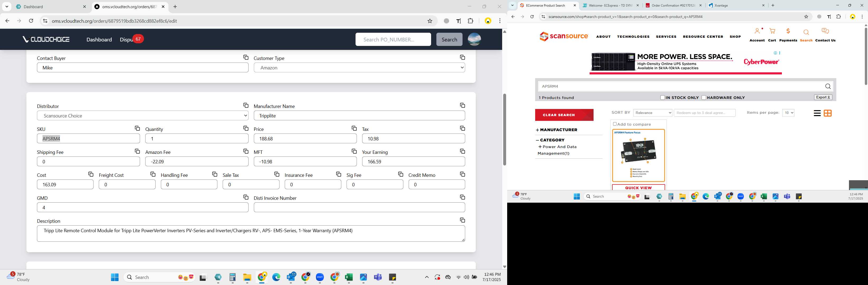Open the Sort By Relevance dropdown
Image resolution: width=868 pixels, height=285 pixels.
pyautogui.click(x=653, y=113)
